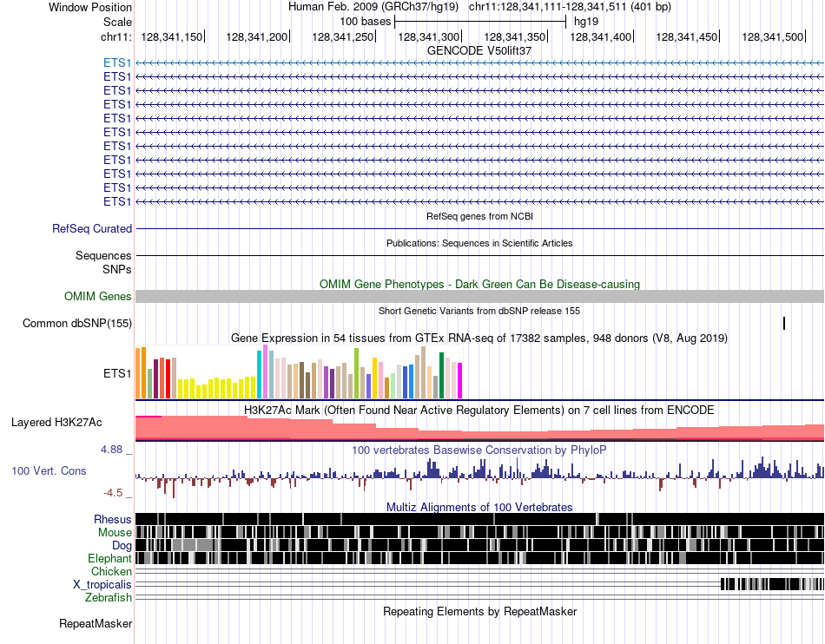Click the tall lime-green GTEx expression bar
Screen dimensions: 825x644
[x=357, y=373]
